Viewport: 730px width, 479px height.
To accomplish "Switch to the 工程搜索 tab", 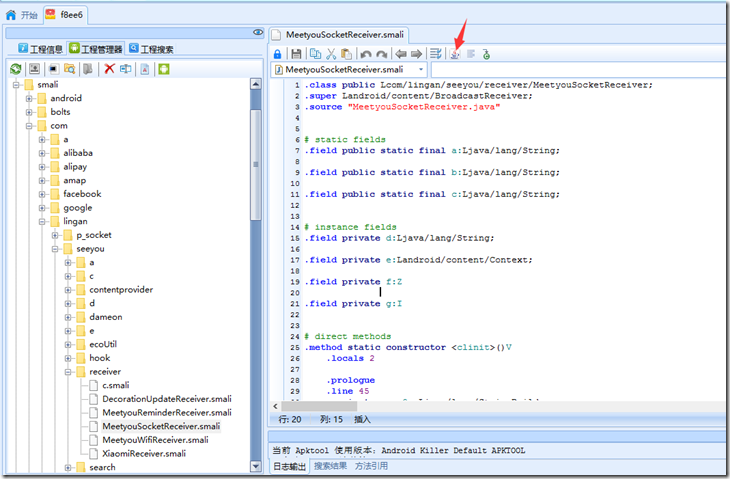I will pyautogui.click(x=152, y=49).
